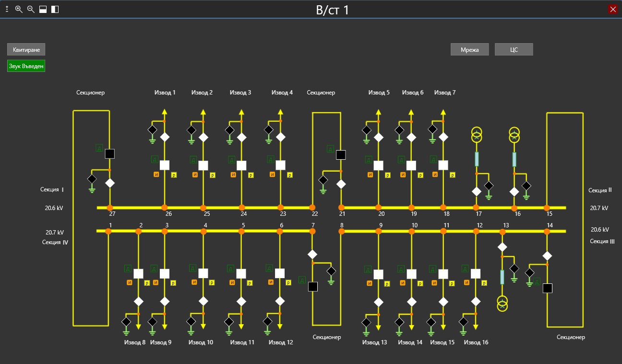Click the transformer symbol above node 17

[x=477, y=135]
